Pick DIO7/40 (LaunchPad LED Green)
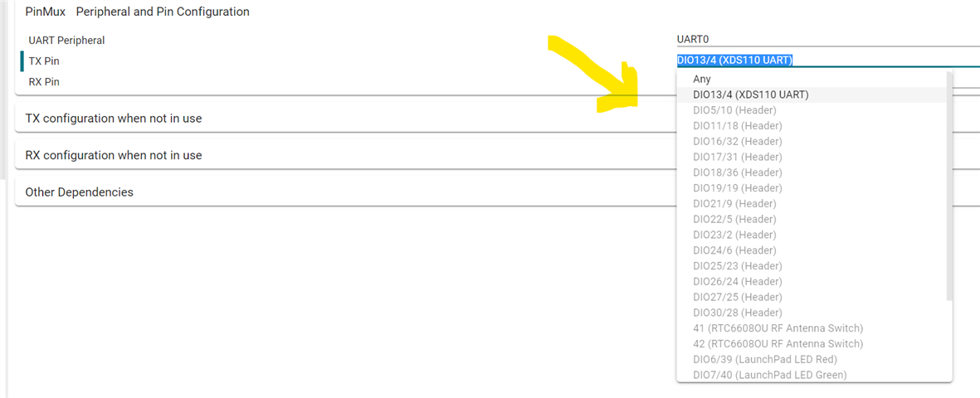 click(769, 375)
